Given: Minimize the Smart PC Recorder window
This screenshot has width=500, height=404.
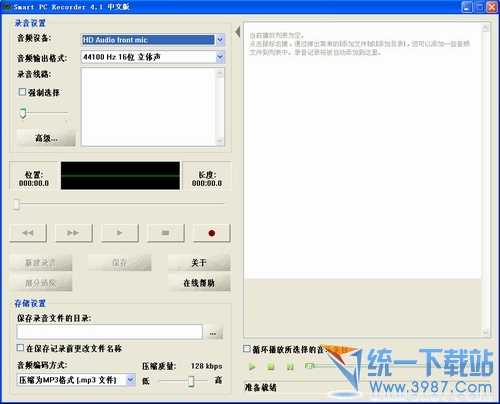Looking at the screenshot, I should click(467, 7).
